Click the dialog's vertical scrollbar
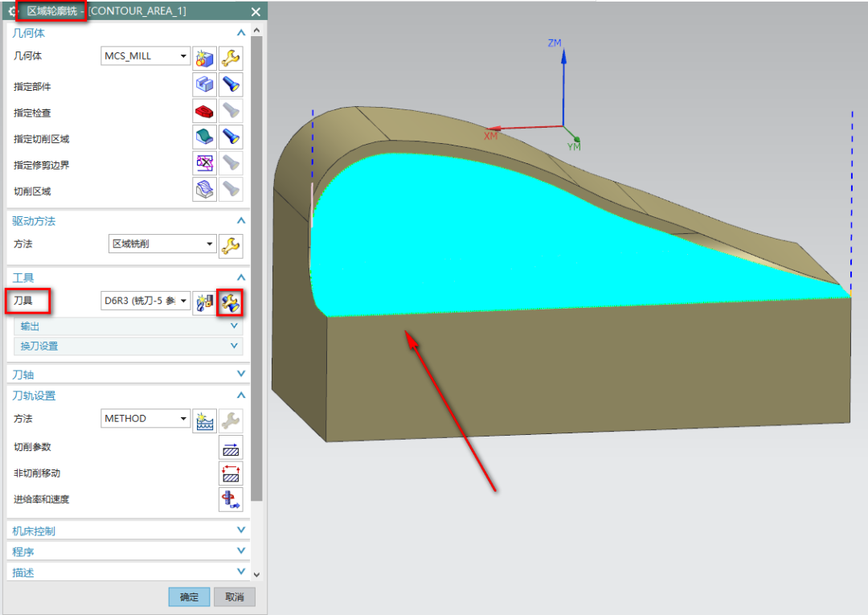This screenshot has width=868, height=615. tap(256, 265)
